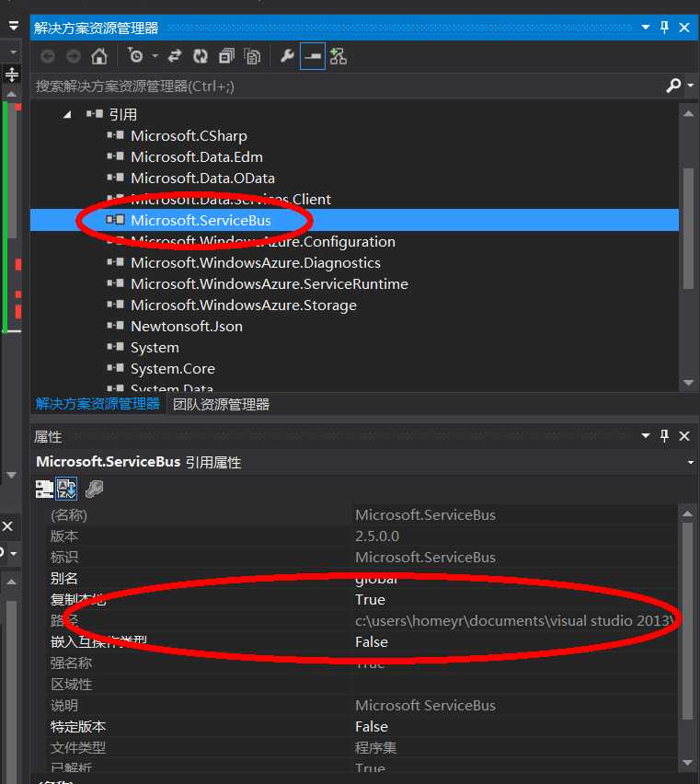
Task: Click scroll-down arrow of Solution Explorer tree
Action: tap(689, 383)
